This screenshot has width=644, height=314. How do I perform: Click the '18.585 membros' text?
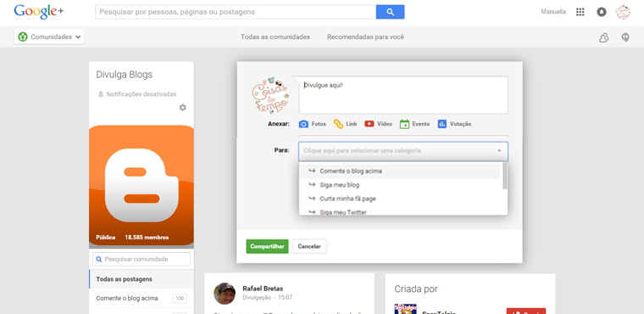[147, 238]
